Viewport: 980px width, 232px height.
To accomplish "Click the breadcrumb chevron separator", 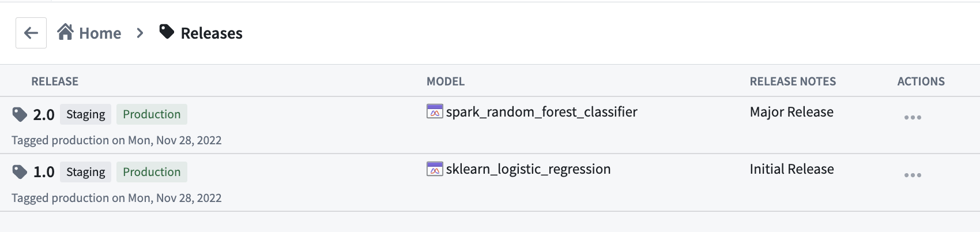I will tap(140, 33).
